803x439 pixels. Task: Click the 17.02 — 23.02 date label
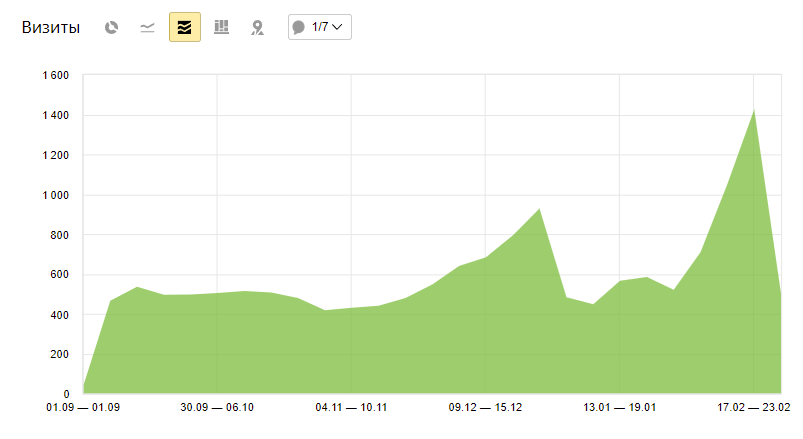click(x=753, y=407)
